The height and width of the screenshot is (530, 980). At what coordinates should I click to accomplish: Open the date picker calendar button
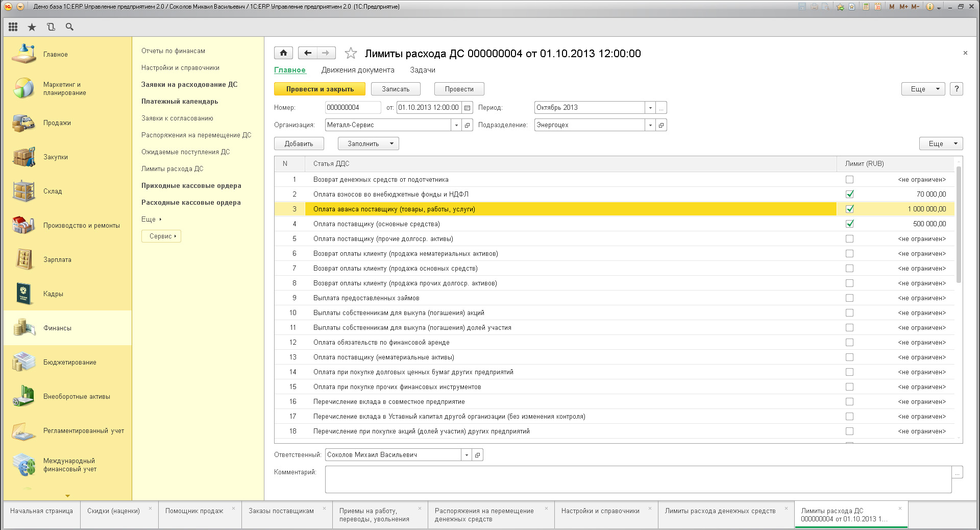pyautogui.click(x=467, y=108)
